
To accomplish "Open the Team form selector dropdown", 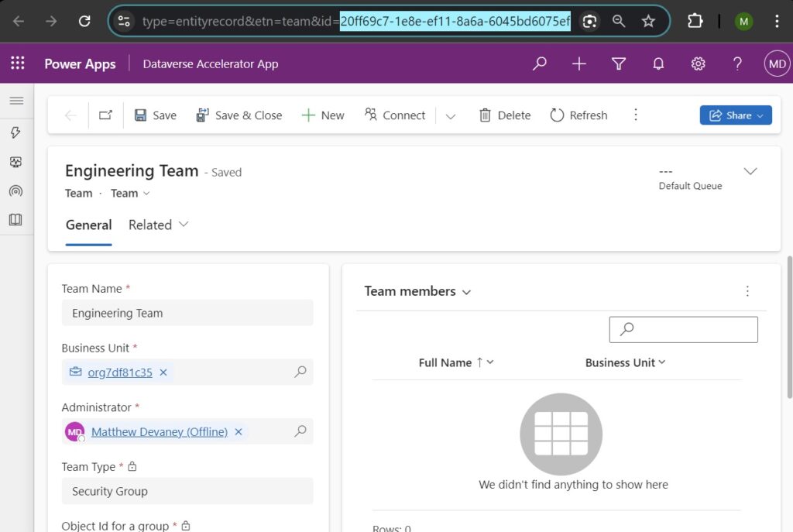I will 130,193.
